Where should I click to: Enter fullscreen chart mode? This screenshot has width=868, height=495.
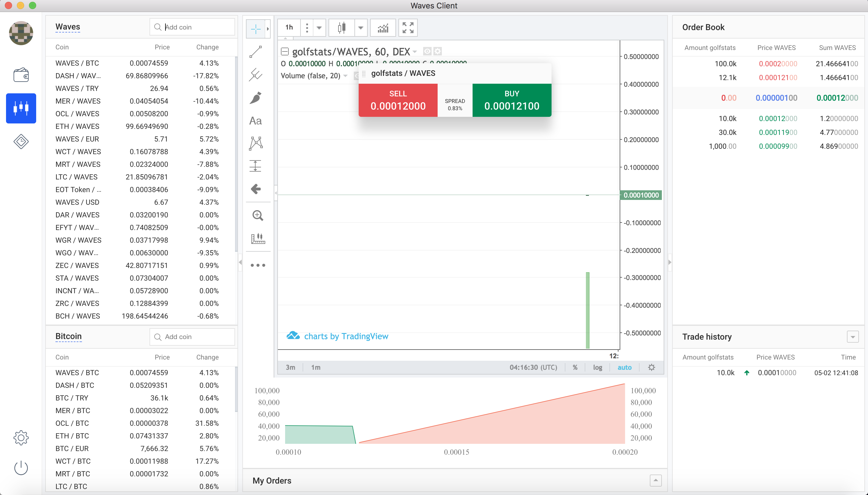(x=408, y=27)
